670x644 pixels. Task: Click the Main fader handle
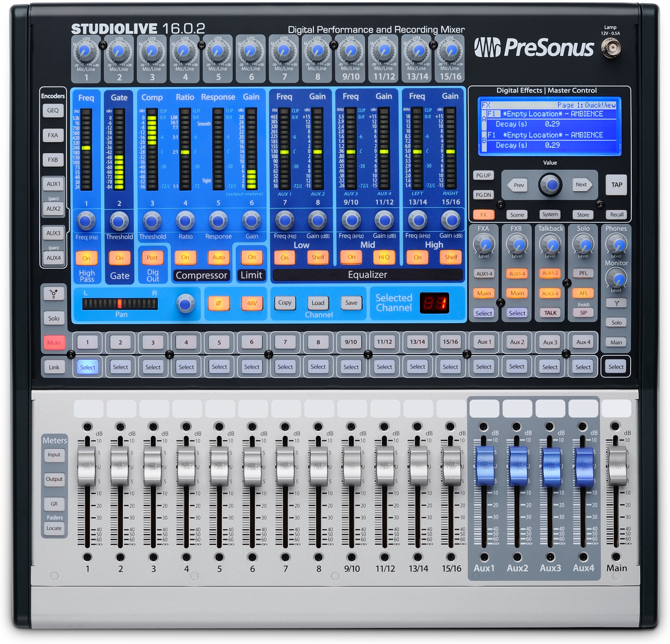pyautogui.click(x=616, y=466)
